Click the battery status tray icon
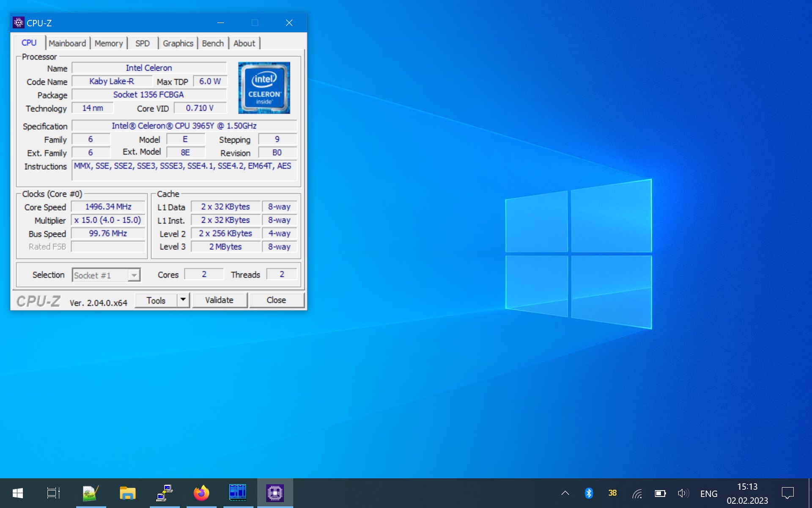This screenshot has height=508, width=812. click(660, 493)
